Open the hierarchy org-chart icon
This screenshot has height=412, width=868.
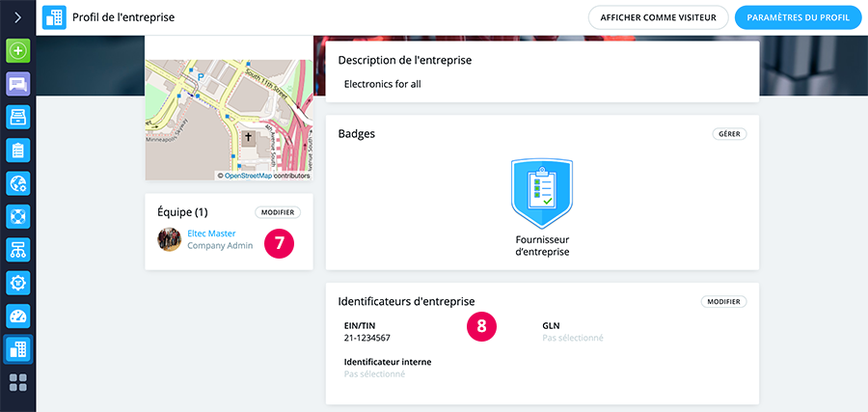click(17, 250)
